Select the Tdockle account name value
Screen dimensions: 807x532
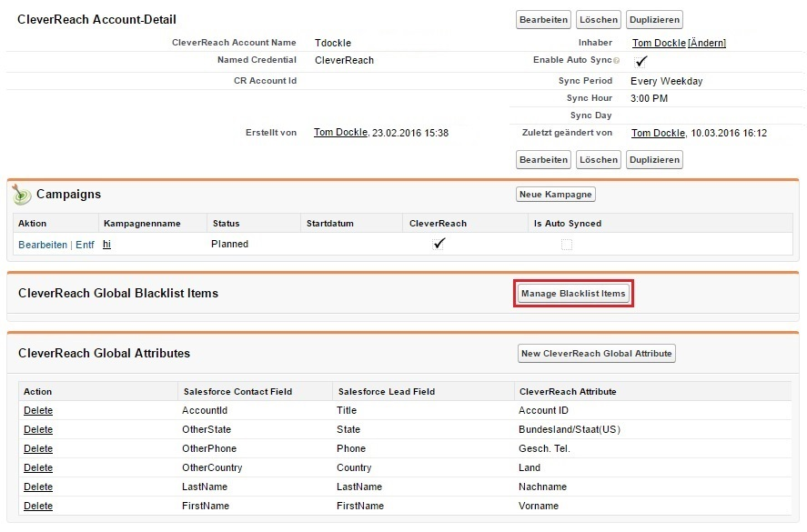(x=333, y=43)
